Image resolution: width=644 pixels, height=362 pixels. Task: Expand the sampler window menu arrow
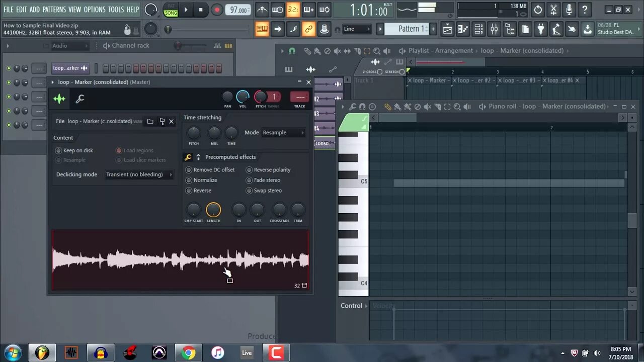pos(52,82)
